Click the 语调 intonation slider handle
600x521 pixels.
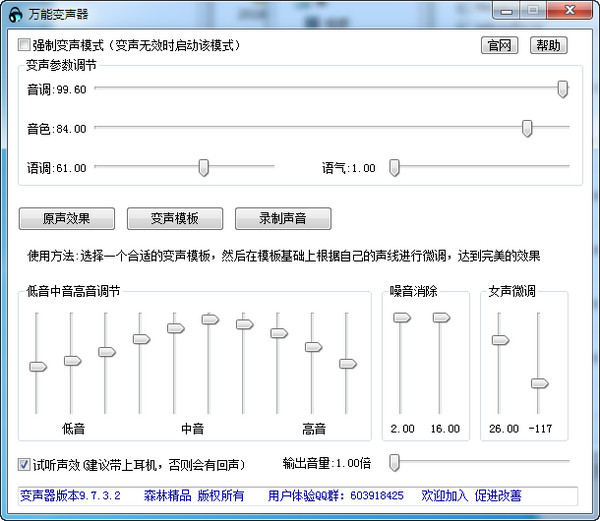tap(204, 167)
